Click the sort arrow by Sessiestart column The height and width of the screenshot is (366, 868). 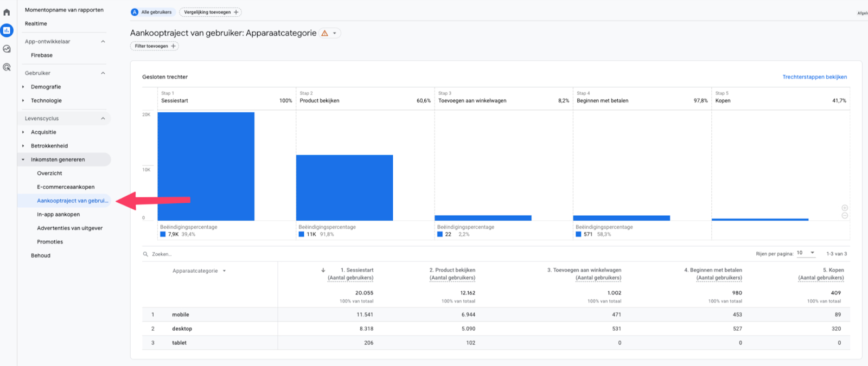(x=323, y=270)
